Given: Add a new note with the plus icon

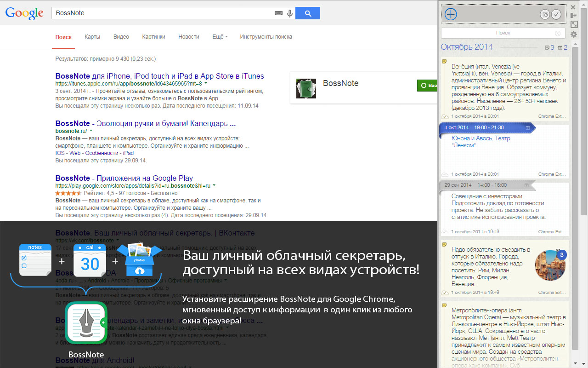Looking at the screenshot, I should click(x=451, y=14).
